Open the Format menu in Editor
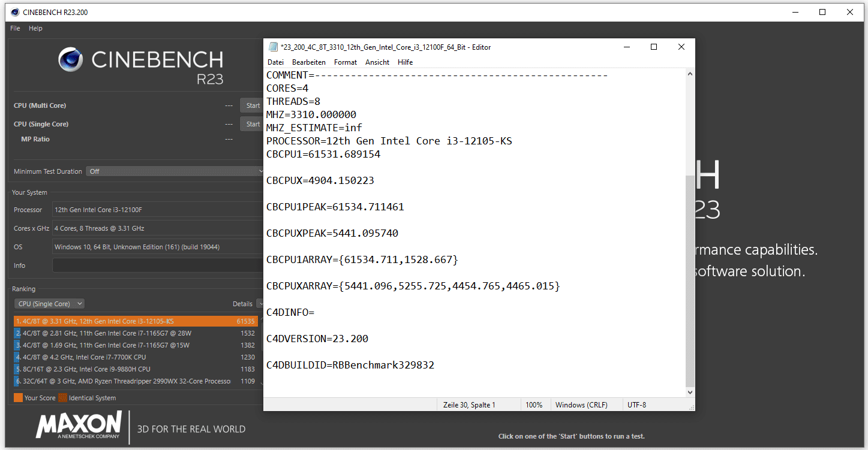 click(x=346, y=62)
